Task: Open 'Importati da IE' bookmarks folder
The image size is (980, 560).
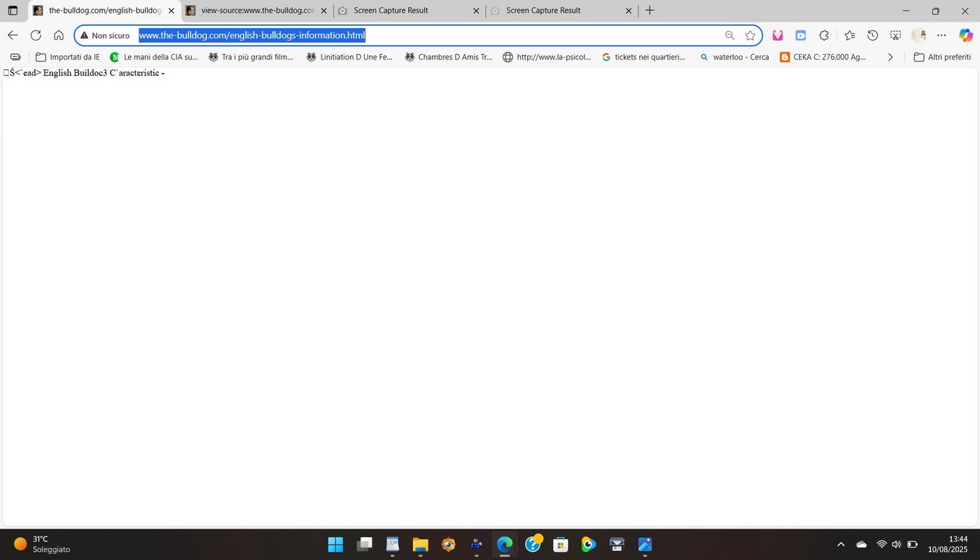Action: [67, 57]
